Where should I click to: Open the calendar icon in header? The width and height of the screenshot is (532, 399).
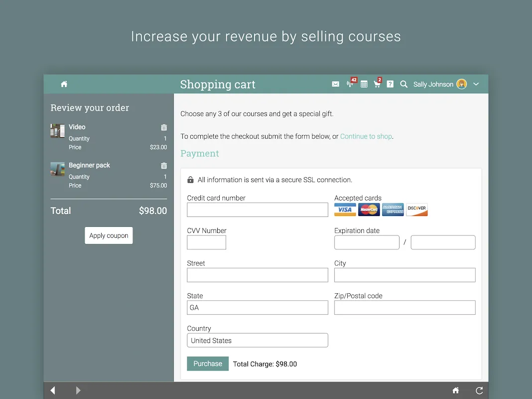tap(364, 84)
